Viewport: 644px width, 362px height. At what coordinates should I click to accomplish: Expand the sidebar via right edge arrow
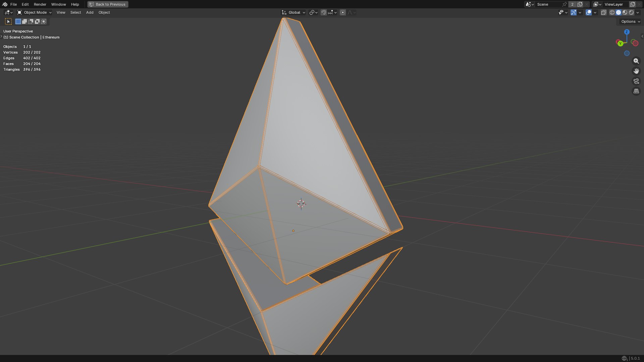(x=642, y=36)
